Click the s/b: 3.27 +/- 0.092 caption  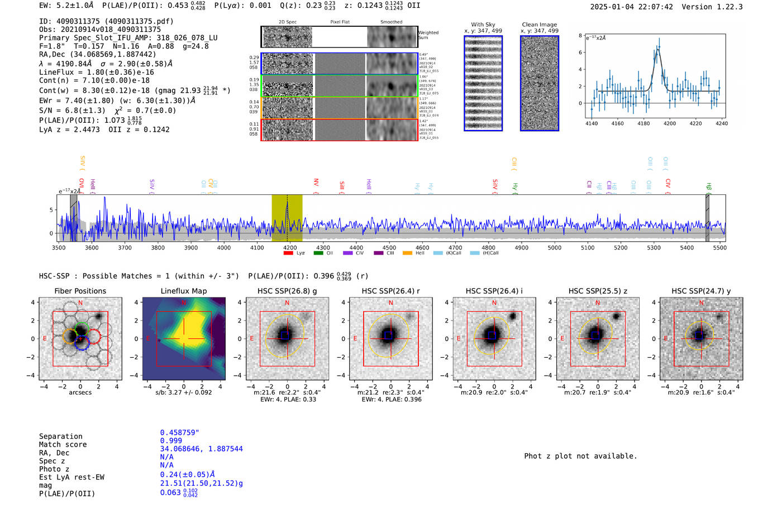(184, 392)
